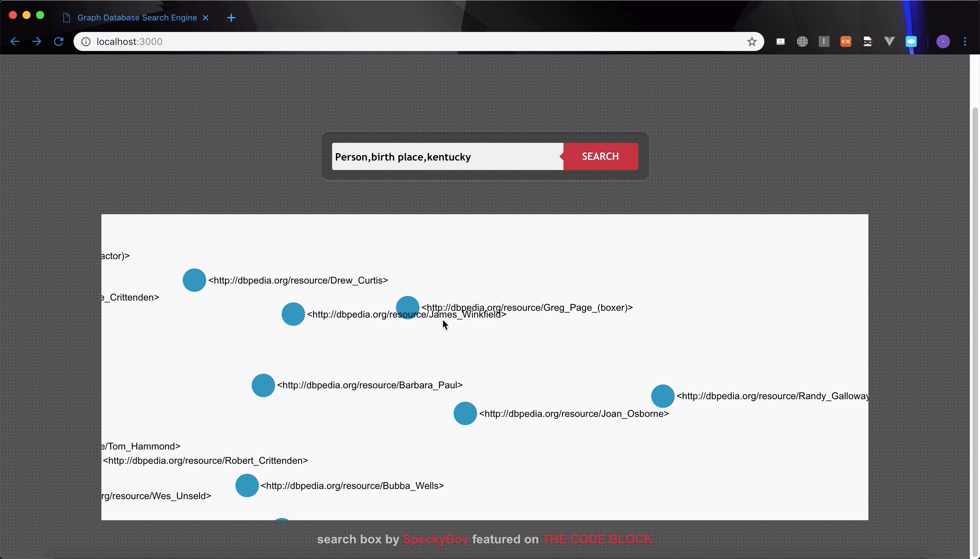
Task: Click the browser refresh icon
Action: (59, 42)
